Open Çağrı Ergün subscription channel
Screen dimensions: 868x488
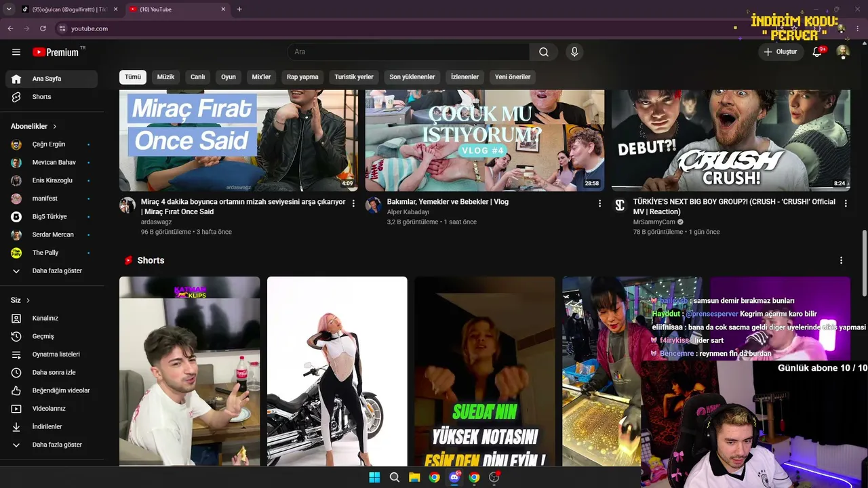52,144
